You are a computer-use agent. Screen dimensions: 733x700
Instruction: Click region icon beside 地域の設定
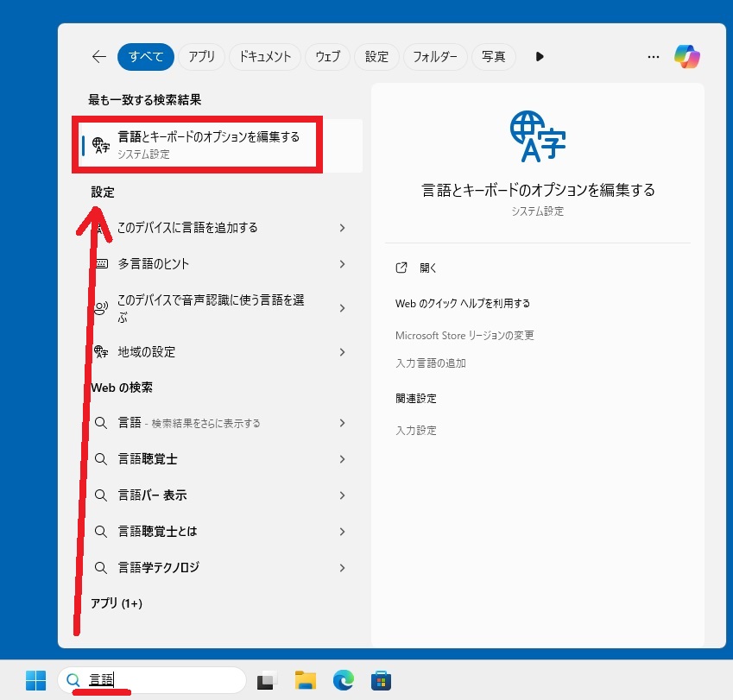101,352
